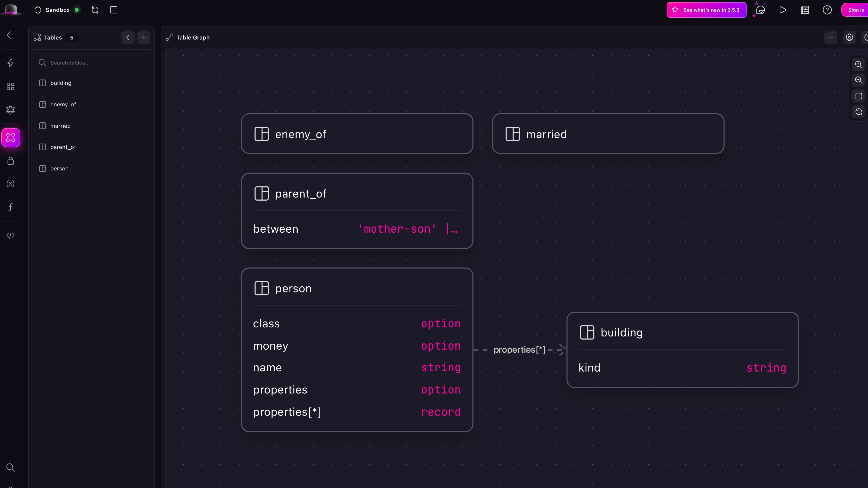Fit the table graph to view
This screenshot has height=488, width=868.
pyautogui.click(x=858, y=96)
